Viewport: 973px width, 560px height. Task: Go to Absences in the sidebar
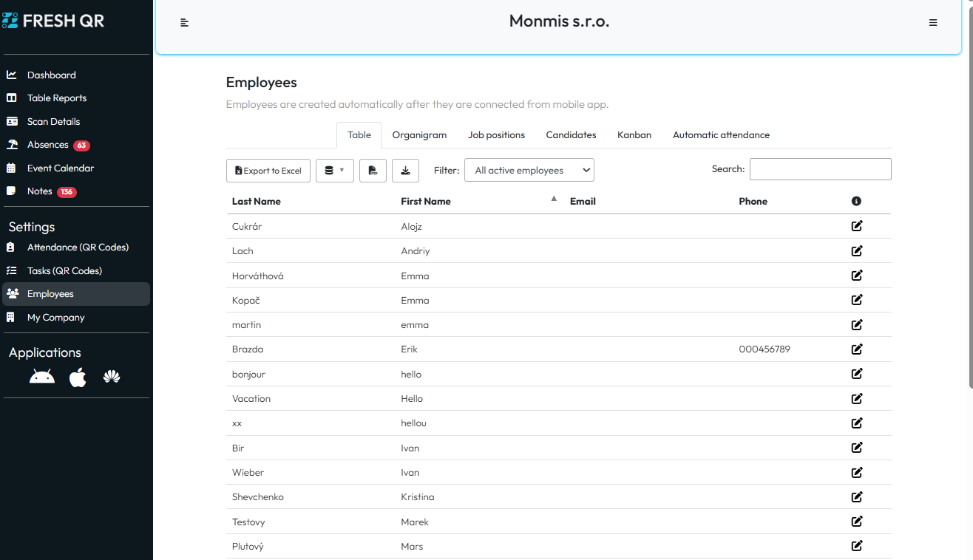(x=48, y=145)
